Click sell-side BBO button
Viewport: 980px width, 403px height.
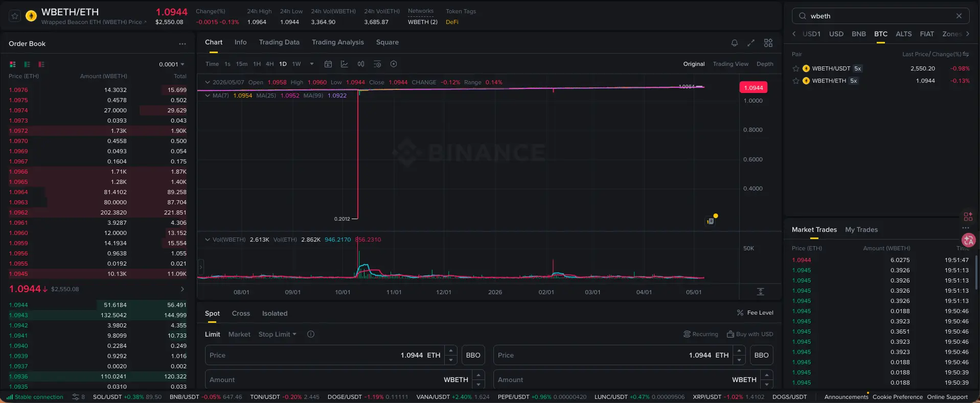tap(762, 355)
